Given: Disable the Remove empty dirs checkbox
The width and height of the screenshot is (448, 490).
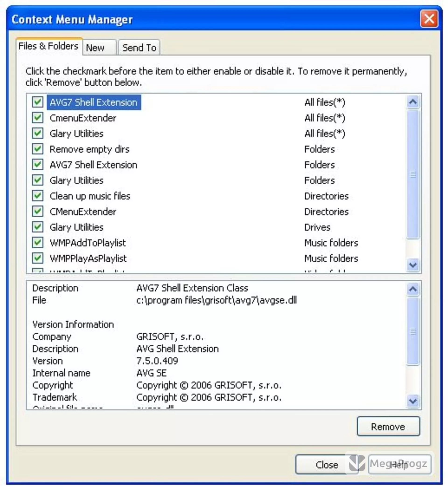Looking at the screenshot, I should 38,149.
